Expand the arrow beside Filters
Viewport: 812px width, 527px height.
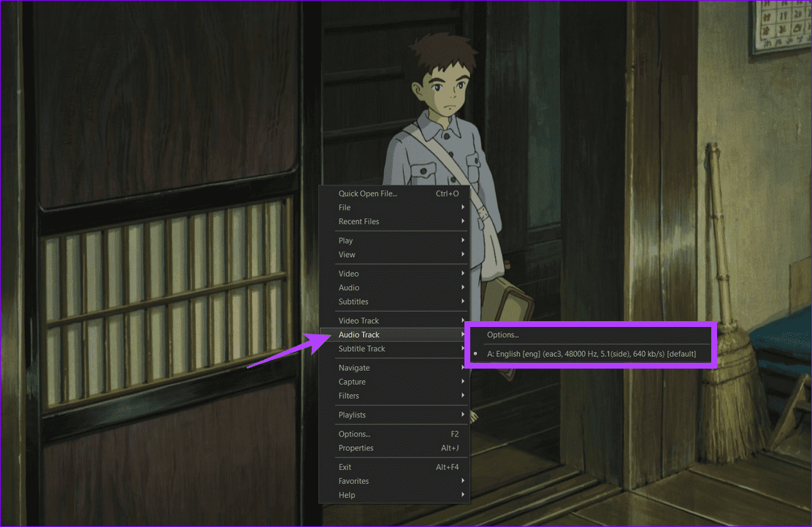(x=463, y=396)
